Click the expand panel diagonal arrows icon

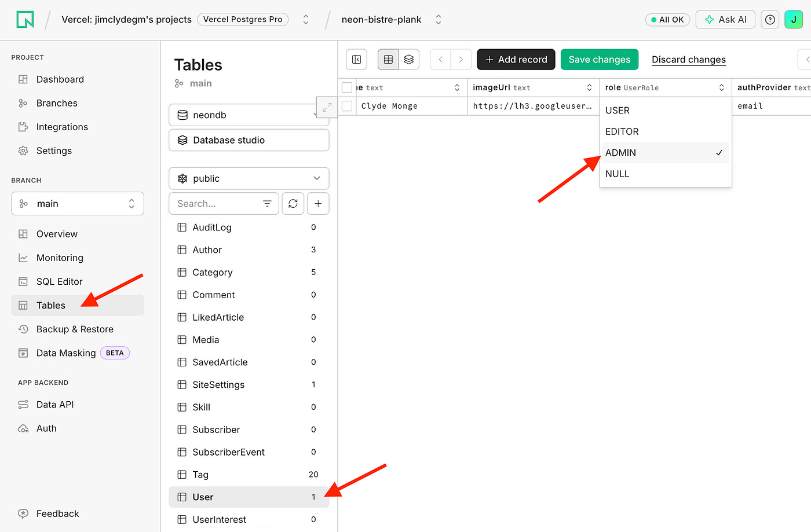tap(327, 108)
